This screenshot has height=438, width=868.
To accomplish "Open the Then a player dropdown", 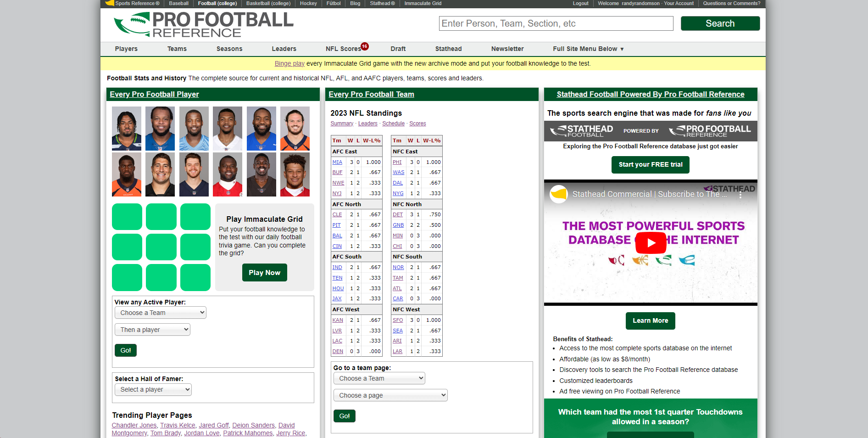I will tap(152, 330).
